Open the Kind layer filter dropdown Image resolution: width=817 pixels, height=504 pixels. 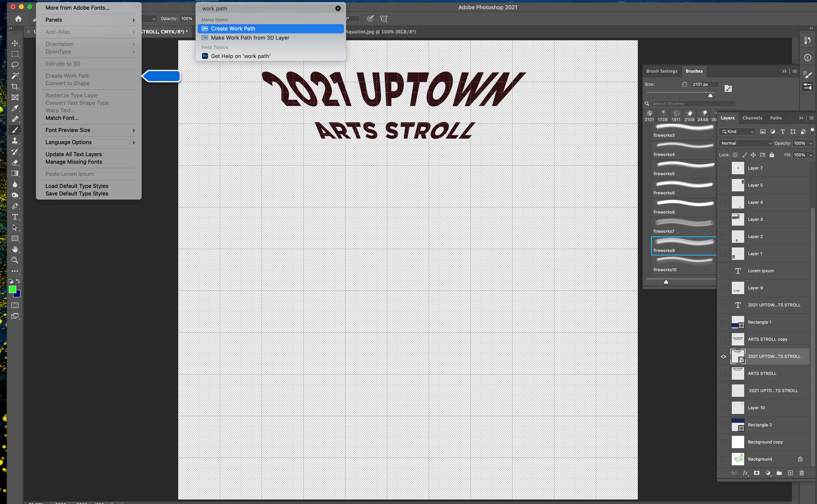[737, 132]
